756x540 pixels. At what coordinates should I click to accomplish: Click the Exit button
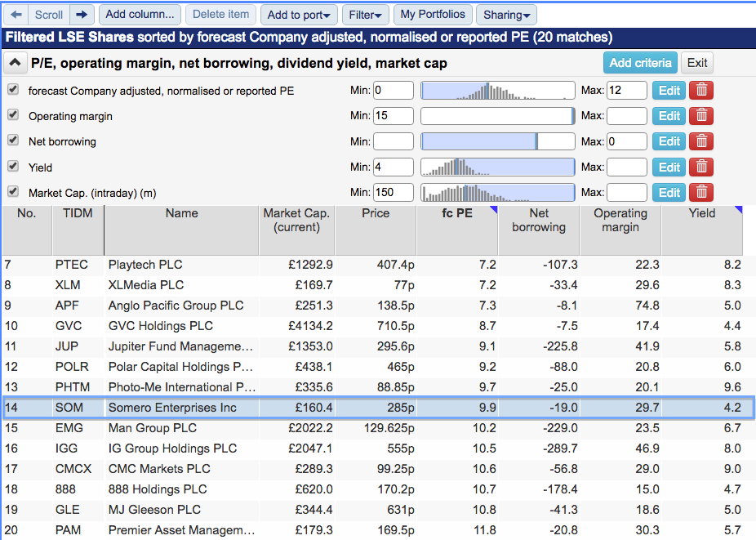pyautogui.click(x=697, y=63)
